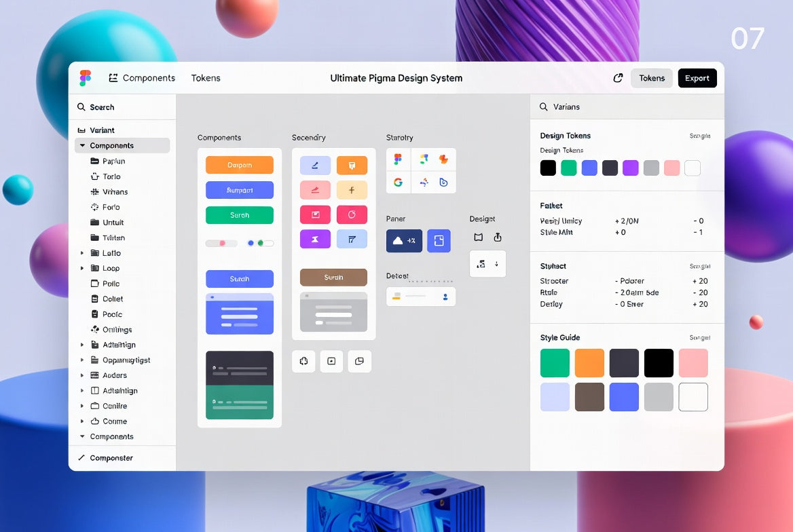Expand the Loop folder
The width and height of the screenshot is (793, 532).
(82, 268)
